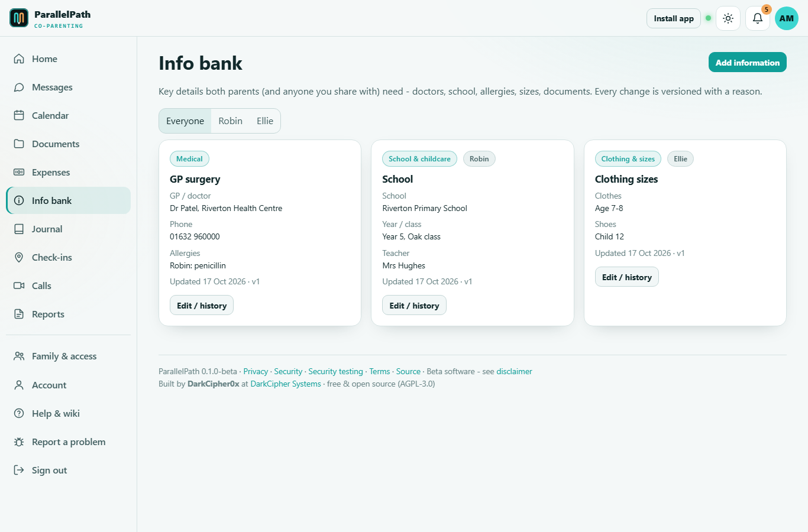The width and height of the screenshot is (808, 532).
Task: Open Edit / history for School card
Action: (414, 306)
